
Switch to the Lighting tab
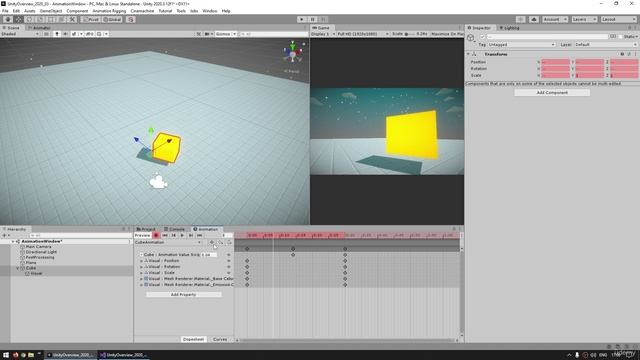509,28
